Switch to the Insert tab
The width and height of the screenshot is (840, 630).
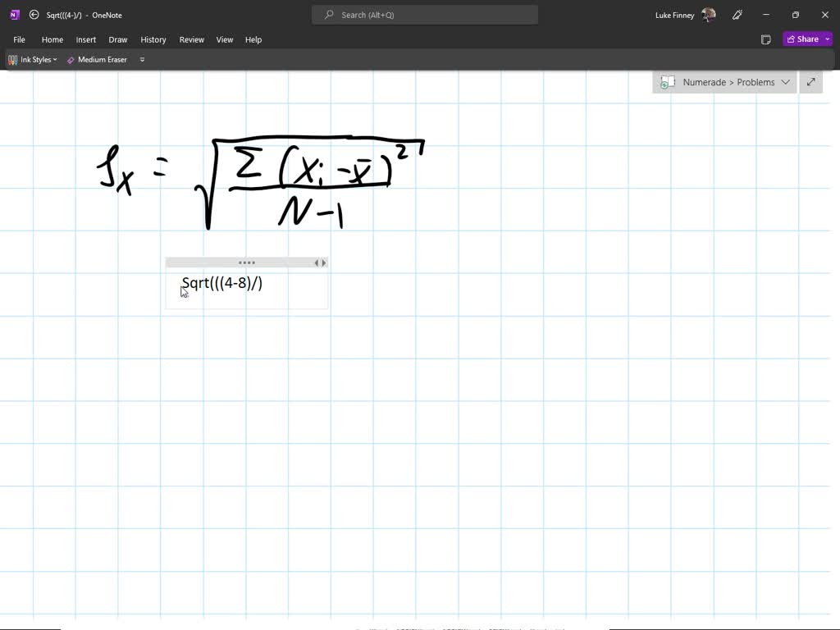86,39
